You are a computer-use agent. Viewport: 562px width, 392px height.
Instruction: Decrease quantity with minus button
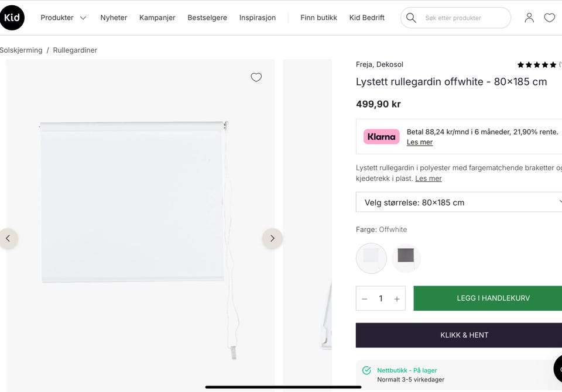(x=364, y=299)
